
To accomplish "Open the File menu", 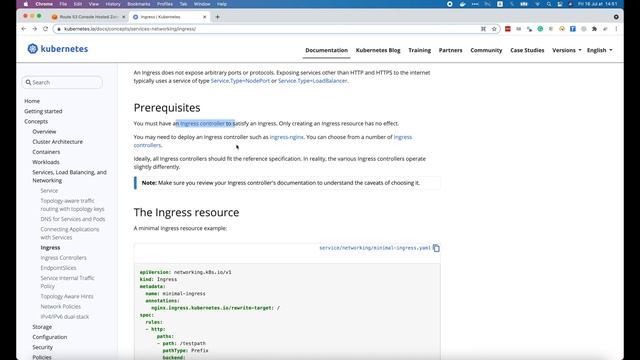I will tap(63, 4).
